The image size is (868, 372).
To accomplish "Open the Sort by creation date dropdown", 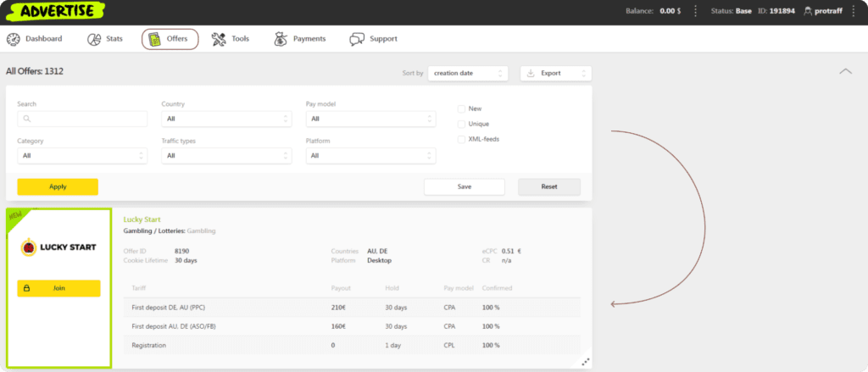I will tap(467, 74).
